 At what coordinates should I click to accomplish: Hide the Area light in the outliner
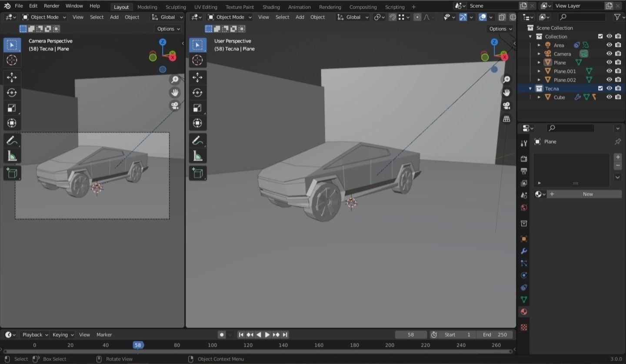pyautogui.click(x=609, y=45)
